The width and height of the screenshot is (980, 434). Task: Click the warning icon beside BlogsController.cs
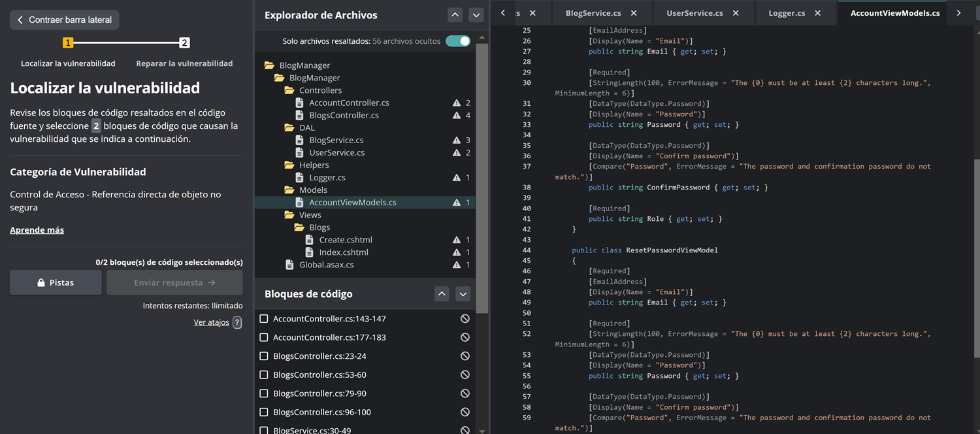click(x=457, y=116)
